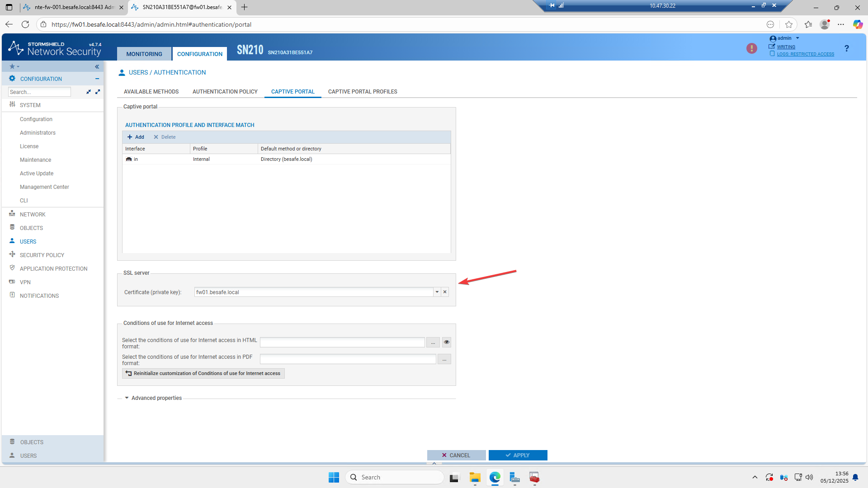Open the Active Update page
Viewport: 868px width, 488px height.
(37, 174)
